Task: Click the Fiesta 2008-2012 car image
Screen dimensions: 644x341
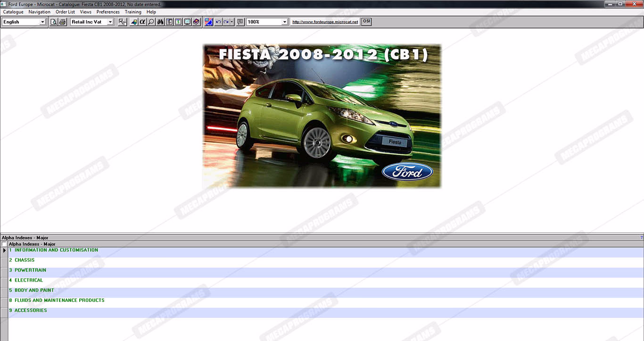Action: pyautogui.click(x=322, y=116)
